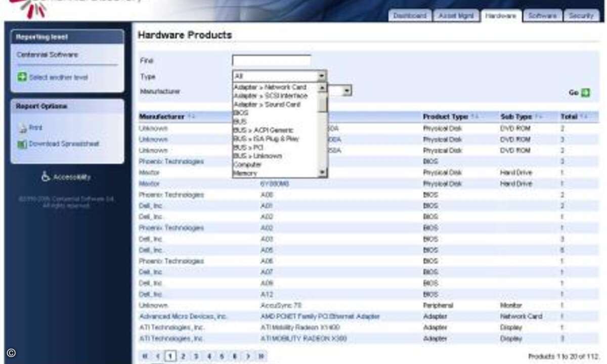Select BUS > PCI in the Type list

[x=275, y=147]
